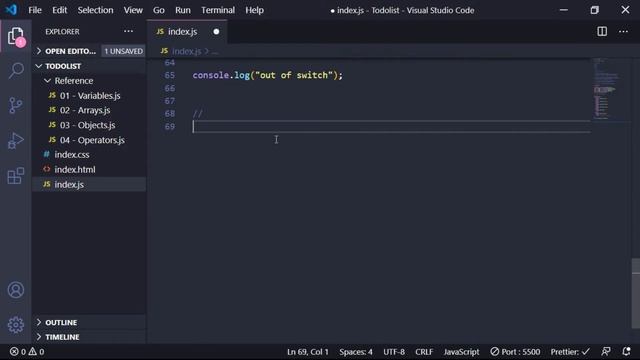
Task: Open index.html in the explorer
Action: (x=75, y=169)
